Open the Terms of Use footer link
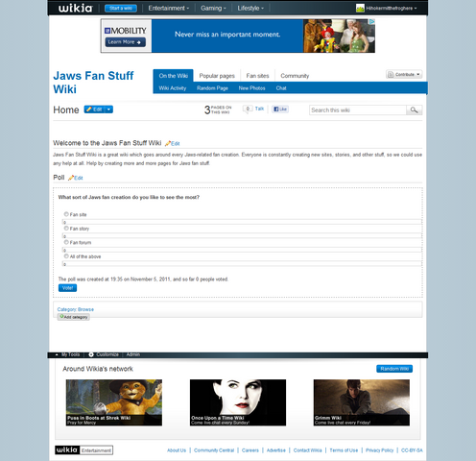 [344, 450]
